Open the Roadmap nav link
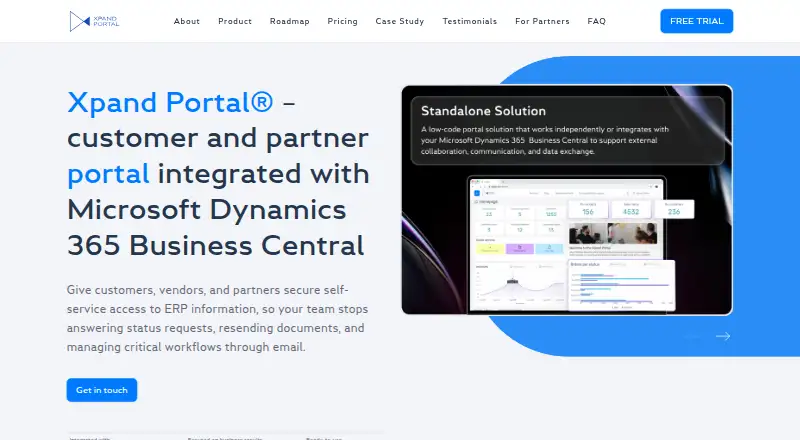Viewport: 800px width, 440px height. (290, 21)
